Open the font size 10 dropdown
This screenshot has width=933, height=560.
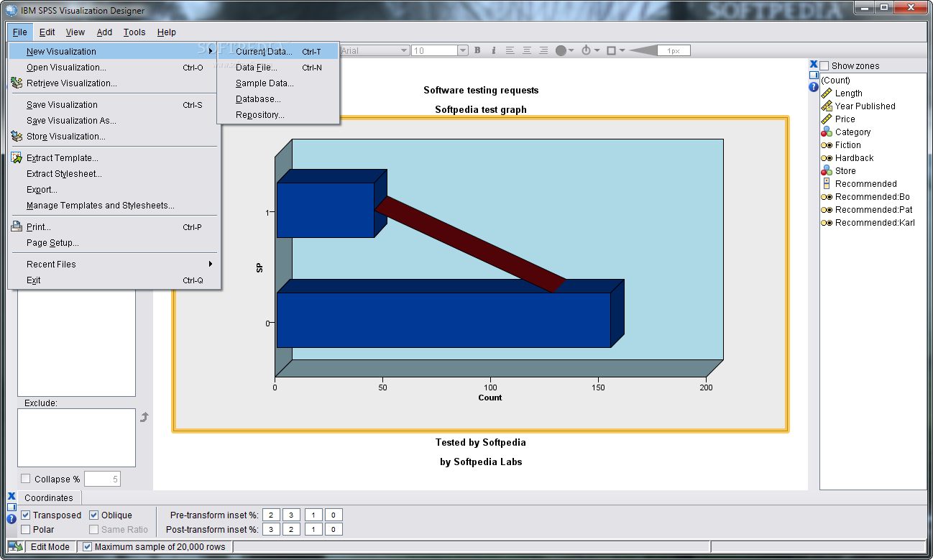tap(464, 50)
